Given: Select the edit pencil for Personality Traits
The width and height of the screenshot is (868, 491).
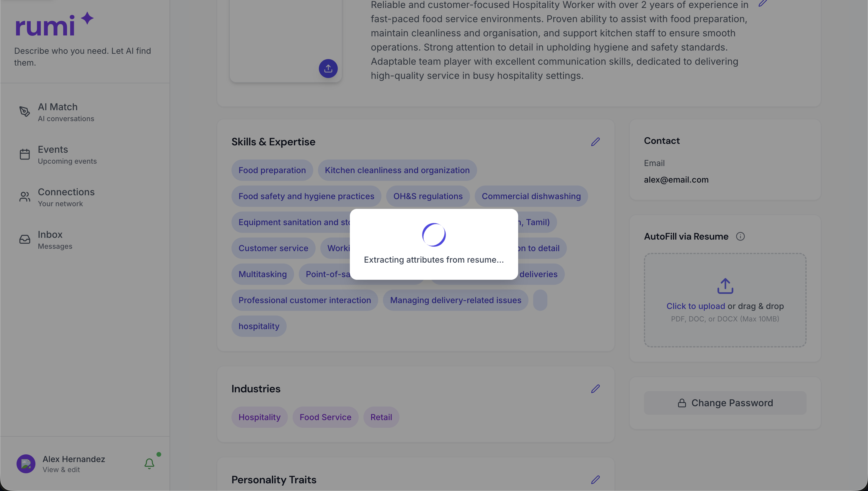Looking at the screenshot, I should click(596, 479).
